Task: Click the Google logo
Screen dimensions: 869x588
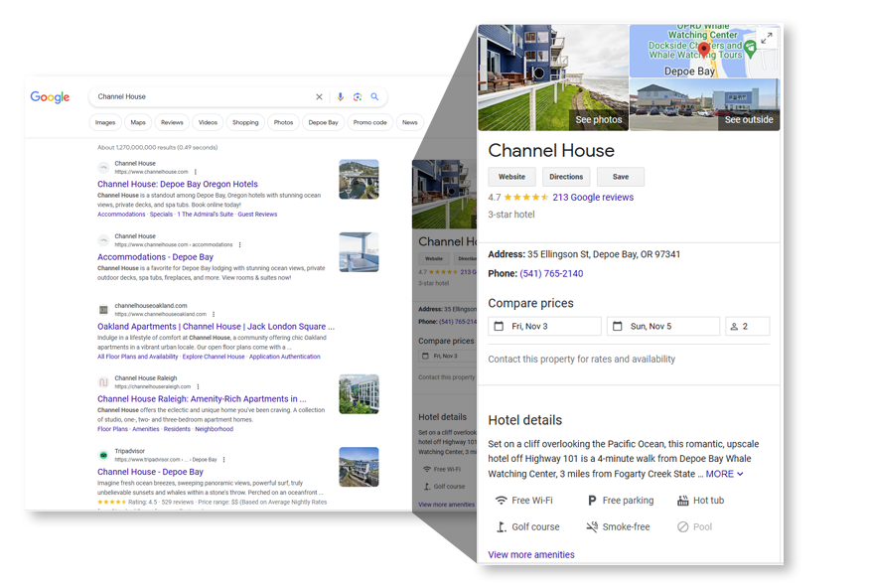Action: [x=50, y=97]
